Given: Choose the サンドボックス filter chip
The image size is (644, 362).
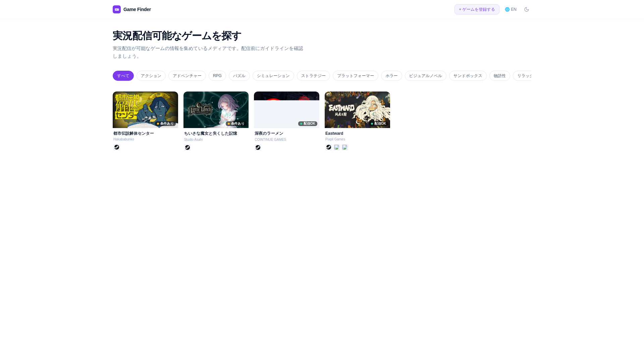Looking at the screenshot, I should tap(468, 76).
